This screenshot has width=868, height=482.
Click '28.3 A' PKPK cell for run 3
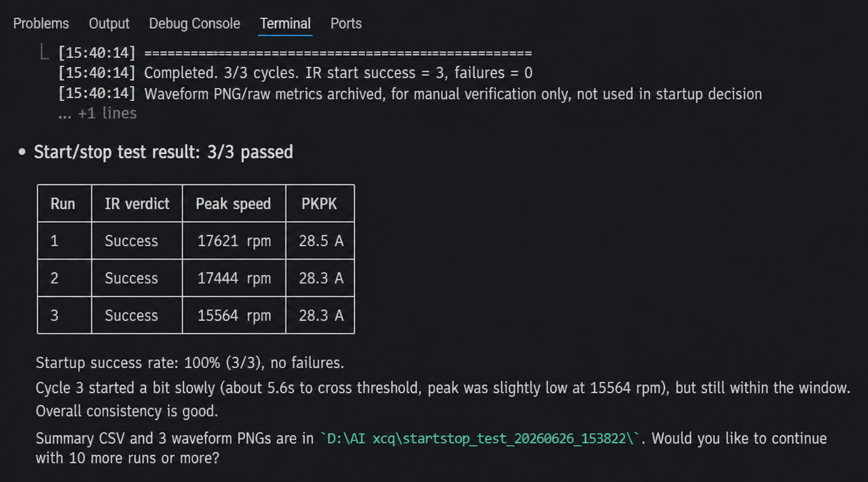click(x=320, y=315)
